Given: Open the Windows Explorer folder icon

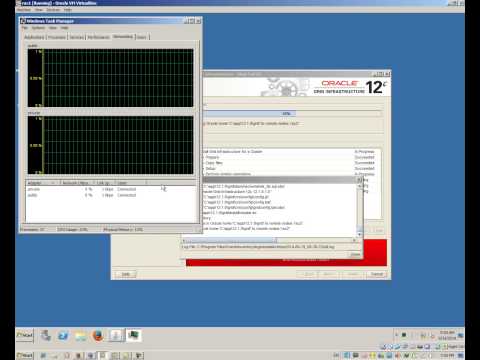Looking at the screenshot, I should coord(80,335).
